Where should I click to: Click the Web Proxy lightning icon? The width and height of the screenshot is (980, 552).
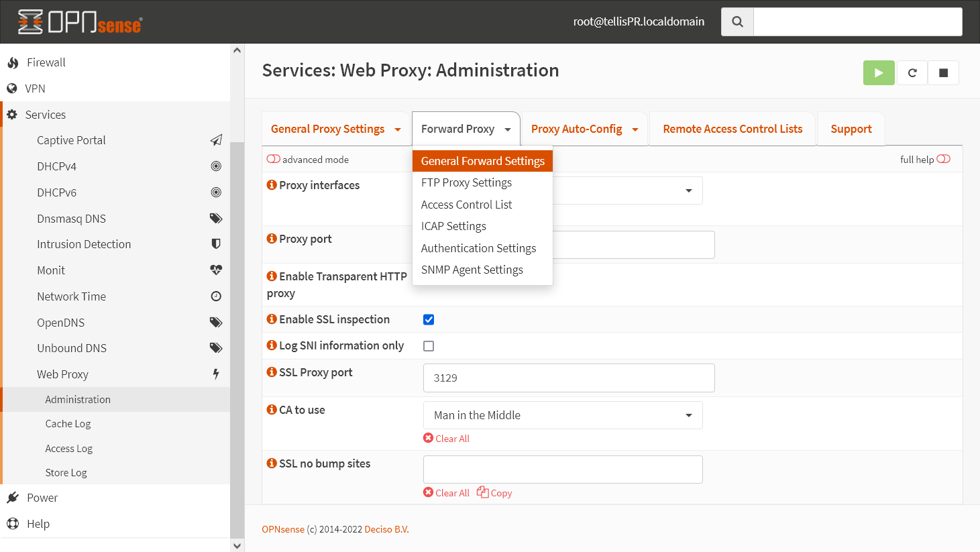tap(216, 374)
